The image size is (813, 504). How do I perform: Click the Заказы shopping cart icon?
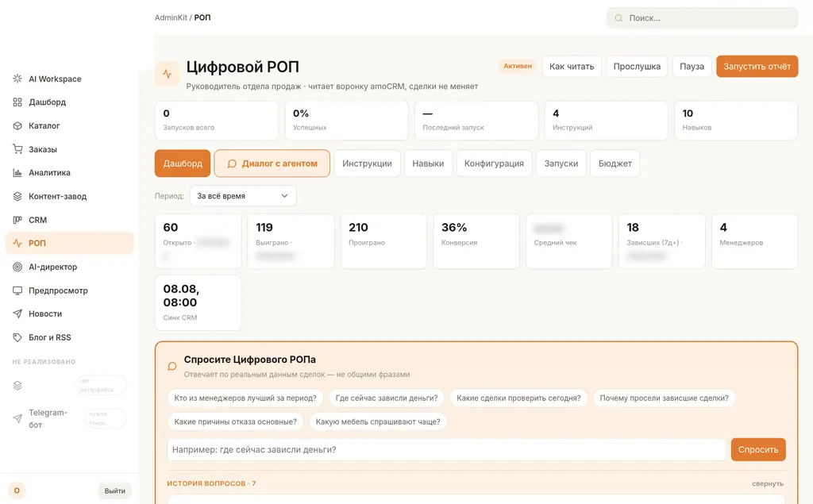point(17,149)
